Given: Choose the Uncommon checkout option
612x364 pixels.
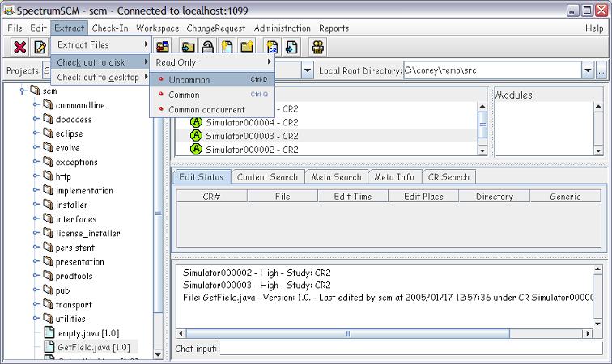Looking at the screenshot, I should (x=212, y=79).
